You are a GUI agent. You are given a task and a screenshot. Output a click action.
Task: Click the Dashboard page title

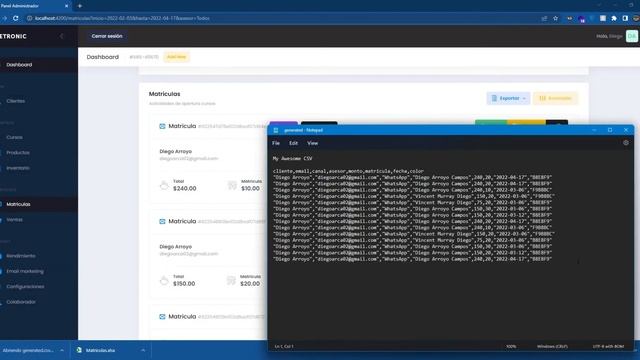coord(103,57)
